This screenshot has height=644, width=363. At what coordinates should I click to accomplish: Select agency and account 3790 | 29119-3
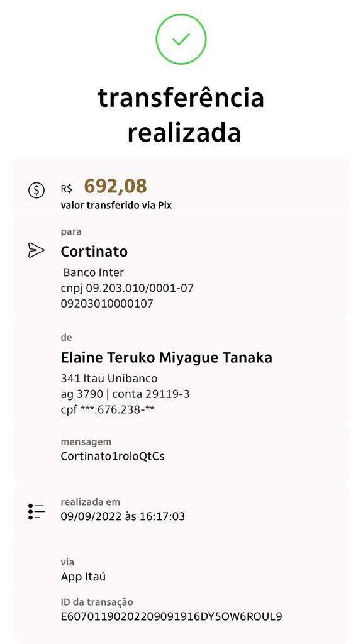(125, 394)
